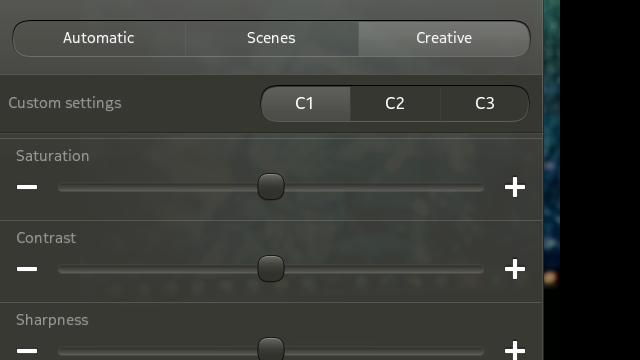This screenshot has height=360, width=640.
Task: Click the Sharpness slider handle
Action: click(271, 349)
